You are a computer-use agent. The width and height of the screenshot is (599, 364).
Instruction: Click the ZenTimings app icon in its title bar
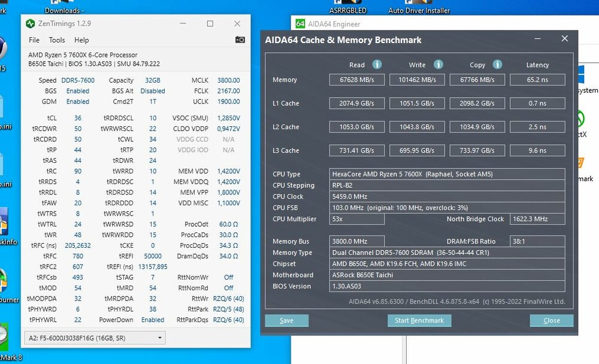point(30,24)
